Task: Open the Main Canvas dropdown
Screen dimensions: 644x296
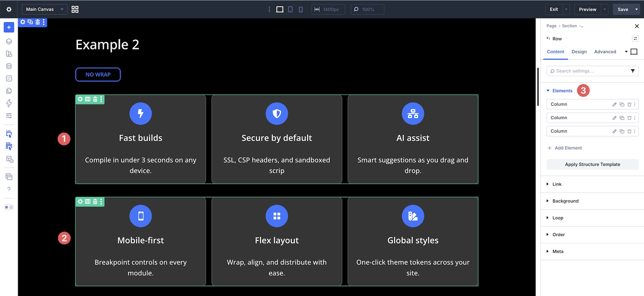Action: 44,9
